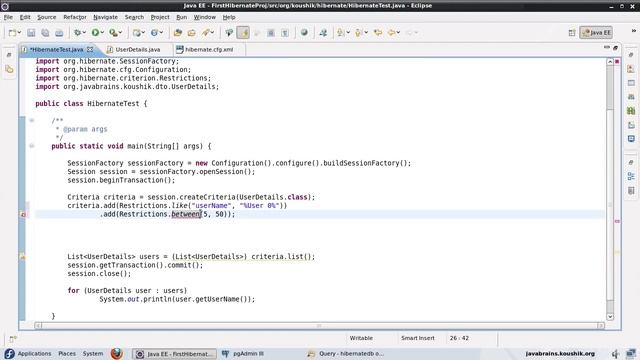Screen dimensions: 640x360
Task: Open the Package Explorer fast view icon
Action: [9, 69]
